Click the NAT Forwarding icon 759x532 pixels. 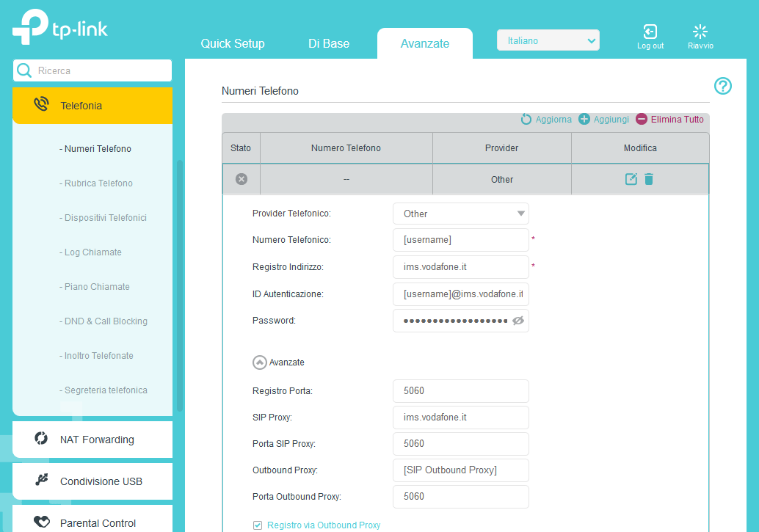coord(41,439)
